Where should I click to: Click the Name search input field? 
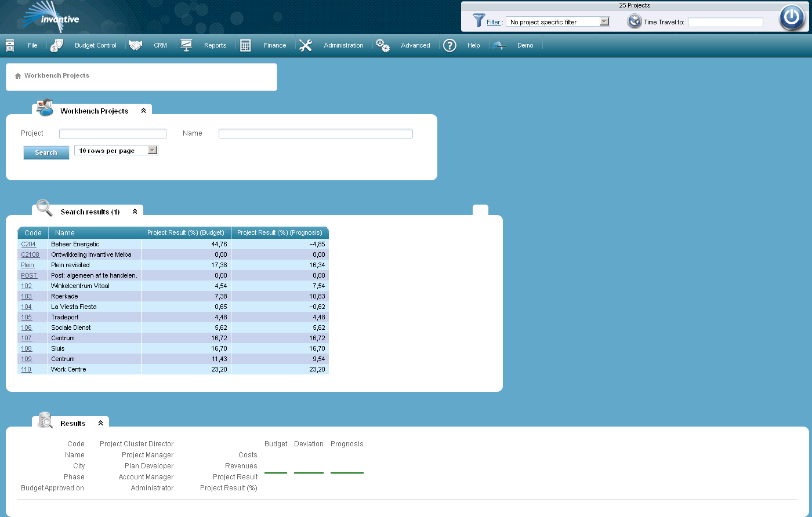click(316, 134)
